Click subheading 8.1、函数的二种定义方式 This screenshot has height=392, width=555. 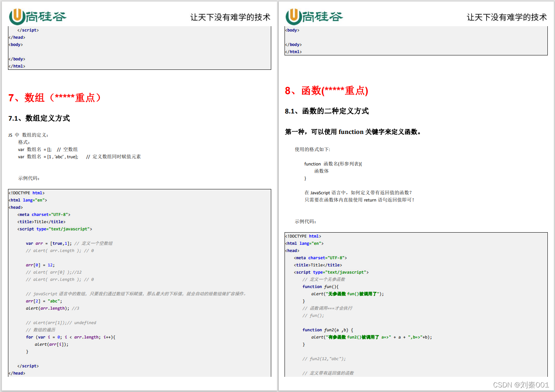click(327, 111)
